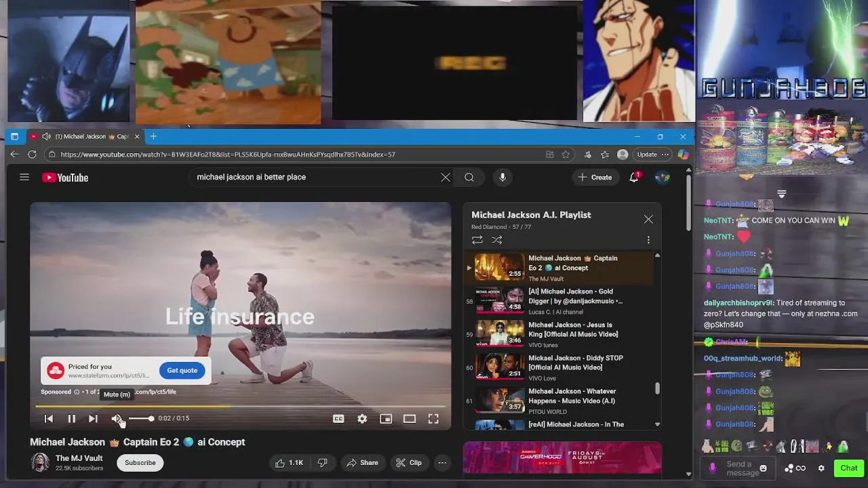
Task: Open YouTube notifications bell
Action: 634,177
